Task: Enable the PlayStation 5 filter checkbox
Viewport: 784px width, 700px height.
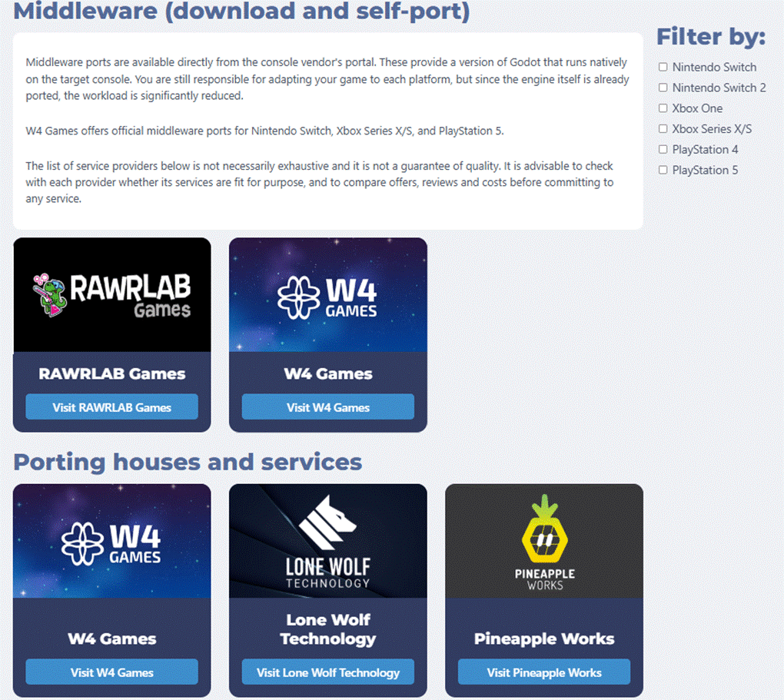Action: click(663, 171)
